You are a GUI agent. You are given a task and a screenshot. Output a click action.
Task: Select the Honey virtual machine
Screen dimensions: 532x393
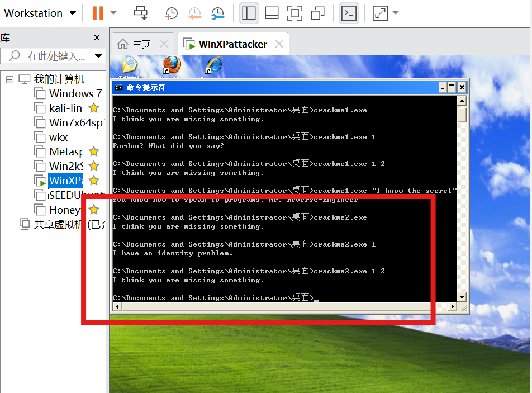click(64, 210)
